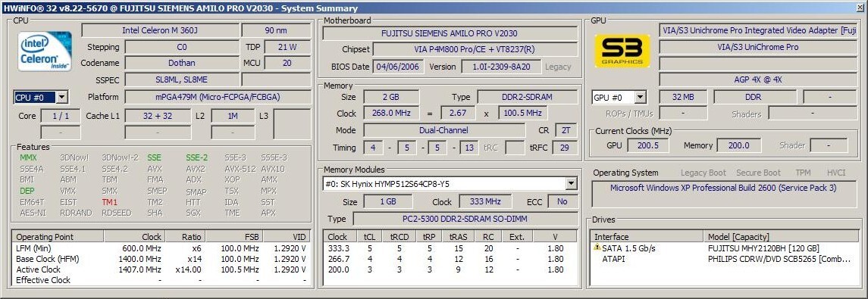Click the Legacy BIOS label
The width and height of the screenshot is (868, 299).
(x=558, y=67)
